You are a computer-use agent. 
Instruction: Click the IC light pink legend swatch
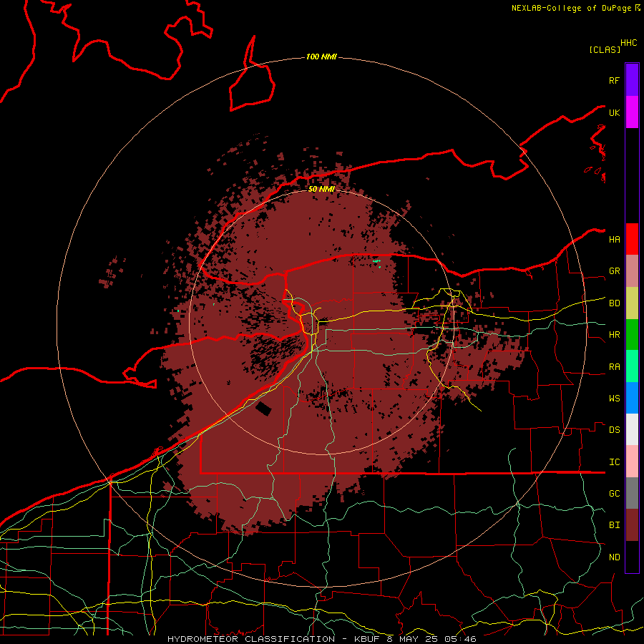pos(632,462)
